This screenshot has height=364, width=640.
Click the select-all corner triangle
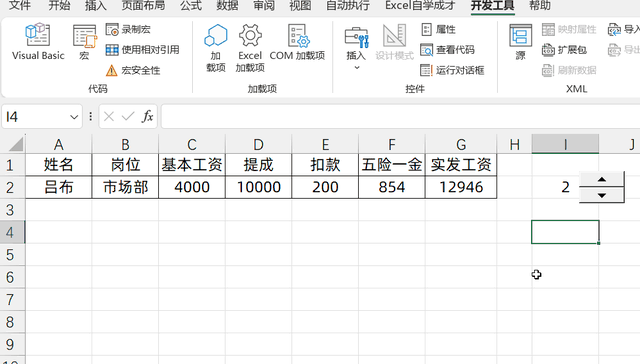pos(16,144)
